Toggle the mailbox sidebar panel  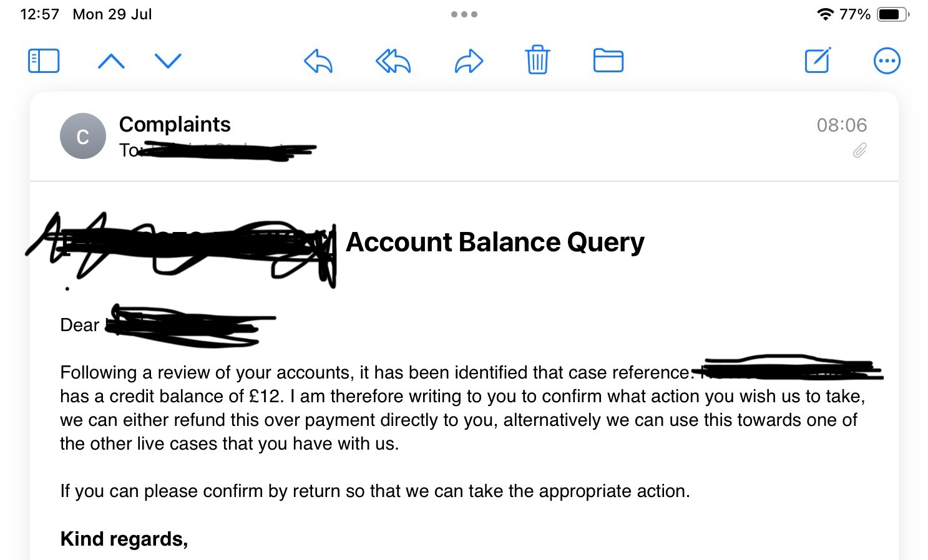(44, 61)
